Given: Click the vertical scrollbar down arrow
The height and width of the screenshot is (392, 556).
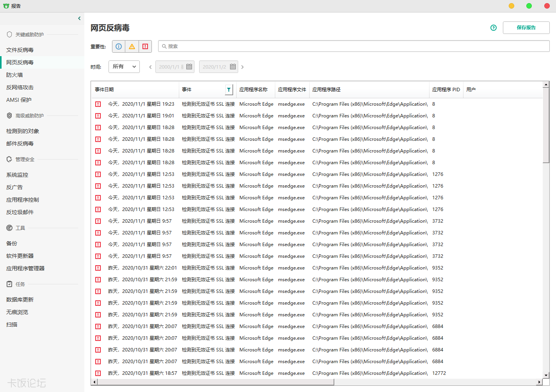Looking at the screenshot, I should (546, 375).
